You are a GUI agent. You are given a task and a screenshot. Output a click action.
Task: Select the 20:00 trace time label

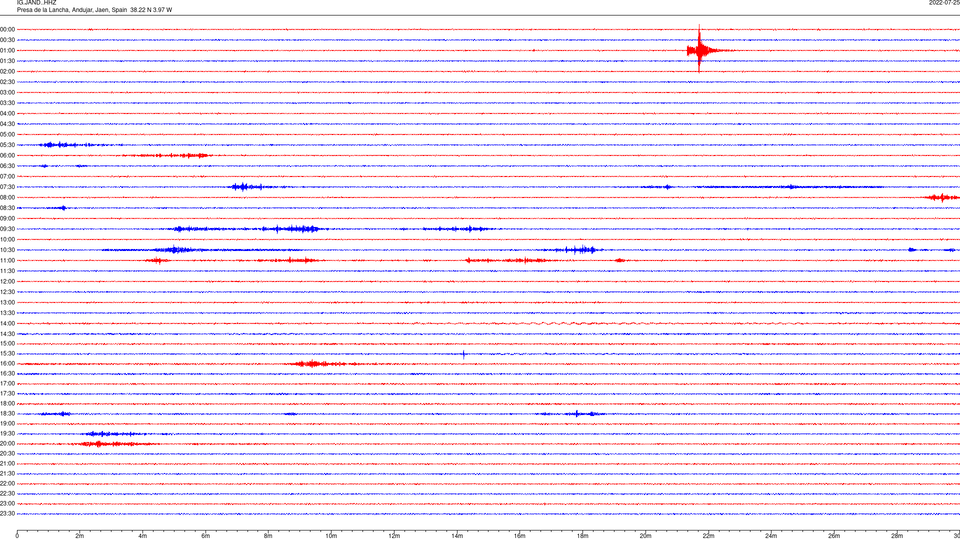(x=7, y=443)
